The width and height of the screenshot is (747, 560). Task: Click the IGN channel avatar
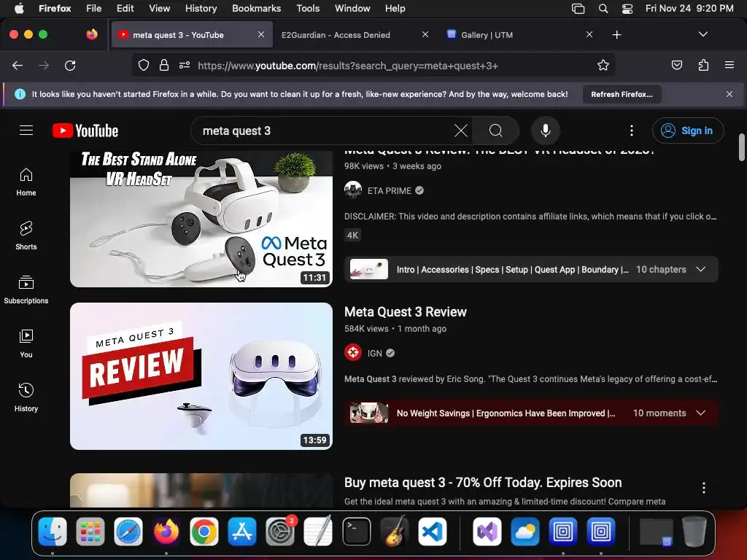click(353, 353)
